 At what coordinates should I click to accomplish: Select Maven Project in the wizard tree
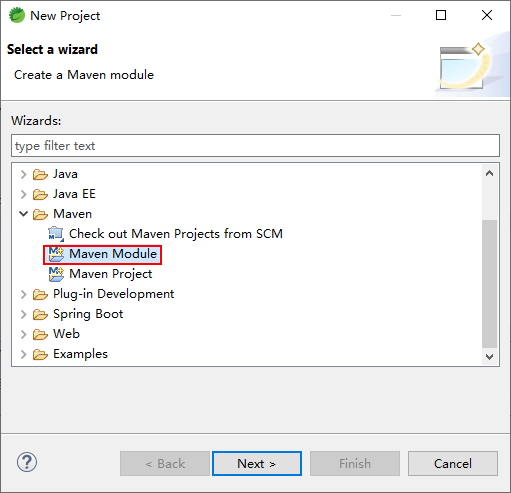coord(111,274)
